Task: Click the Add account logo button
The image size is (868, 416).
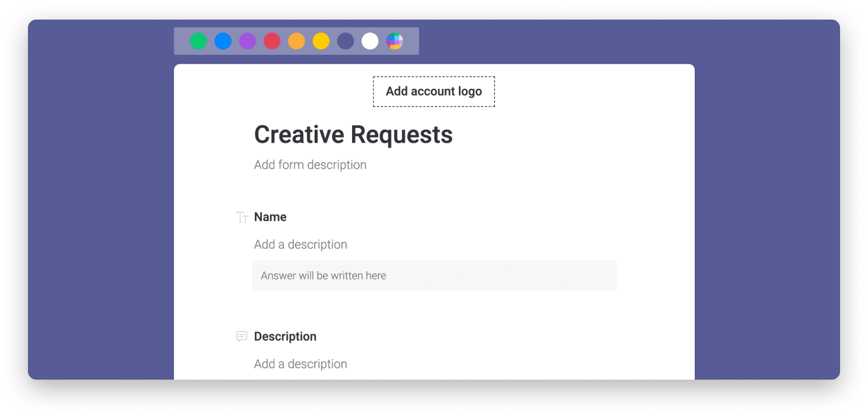Action: pyautogui.click(x=433, y=91)
